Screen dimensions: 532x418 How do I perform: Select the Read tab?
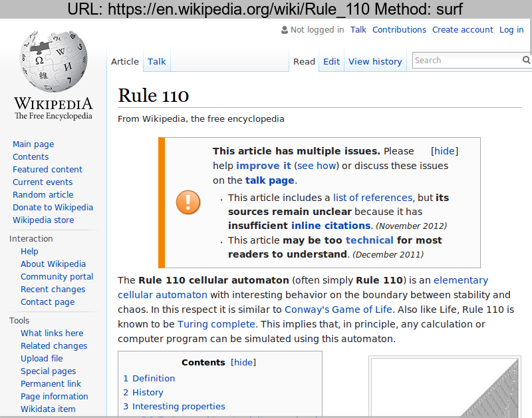(304, 61)
